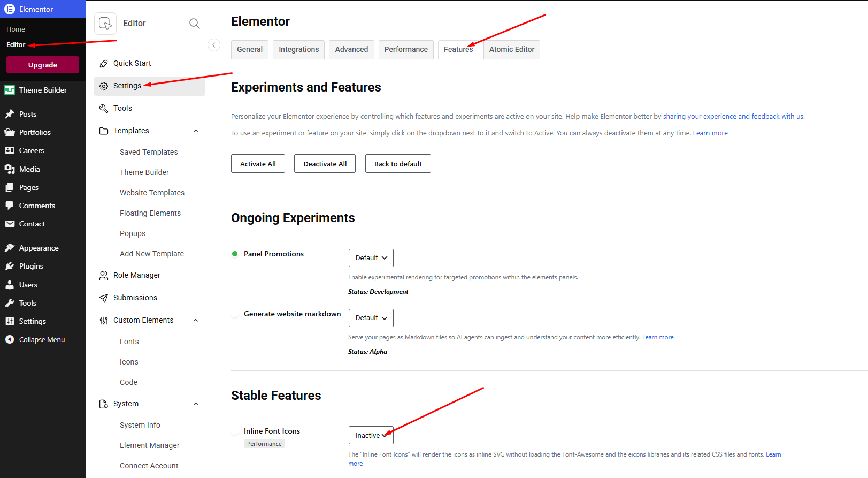Collapse the Editor sidebar with the arrow button
The height and width of the screenshot is (478, 868).
(214, 45)
